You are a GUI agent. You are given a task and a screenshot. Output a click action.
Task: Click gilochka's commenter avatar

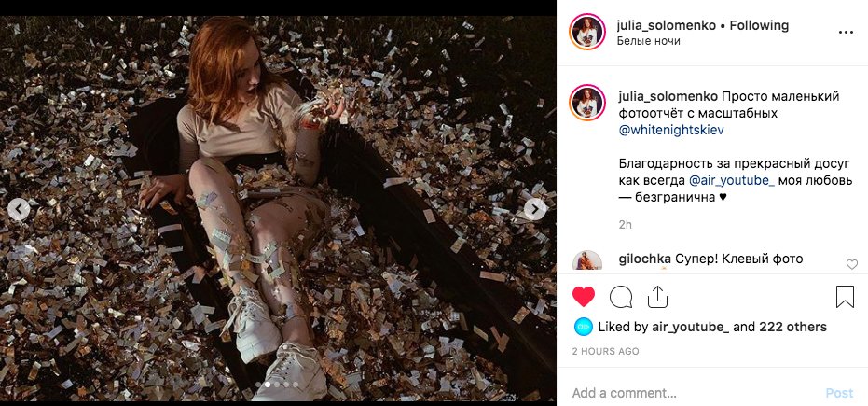(x=587, y=261)
